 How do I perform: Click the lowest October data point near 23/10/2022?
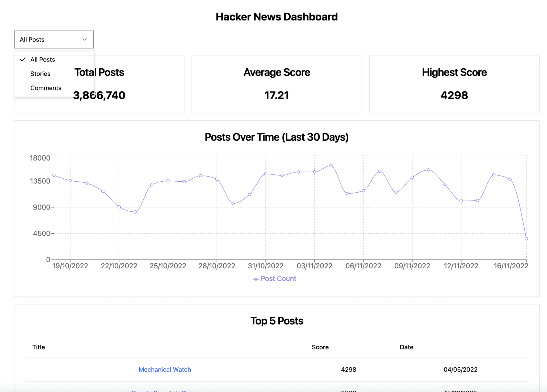click(x=135, y=212)
